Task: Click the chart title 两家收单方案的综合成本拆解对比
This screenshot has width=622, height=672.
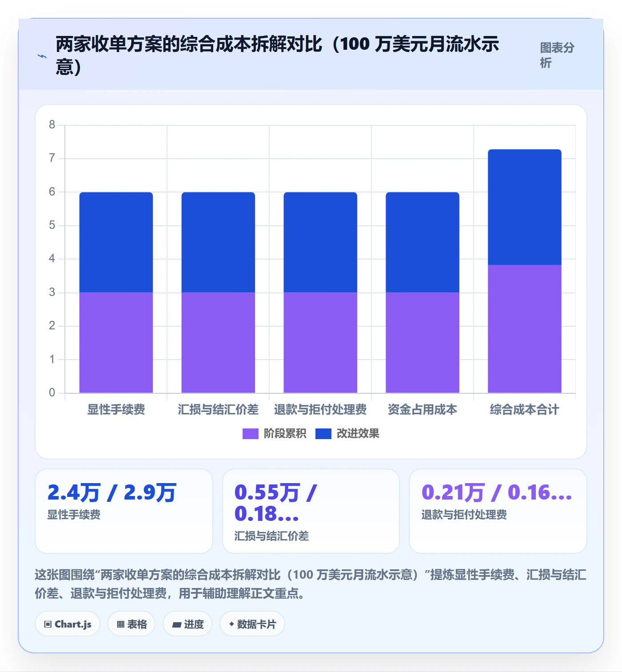Action: tap(277, 55)
